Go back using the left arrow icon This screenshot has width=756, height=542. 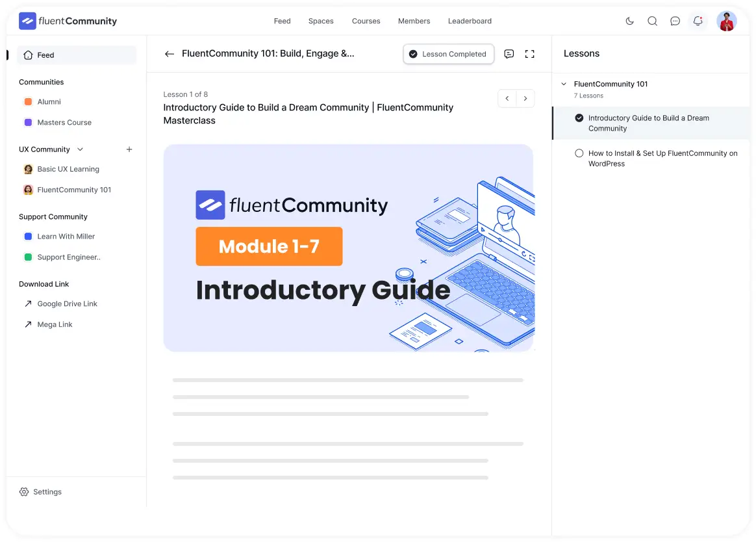(x=170, y=53)
